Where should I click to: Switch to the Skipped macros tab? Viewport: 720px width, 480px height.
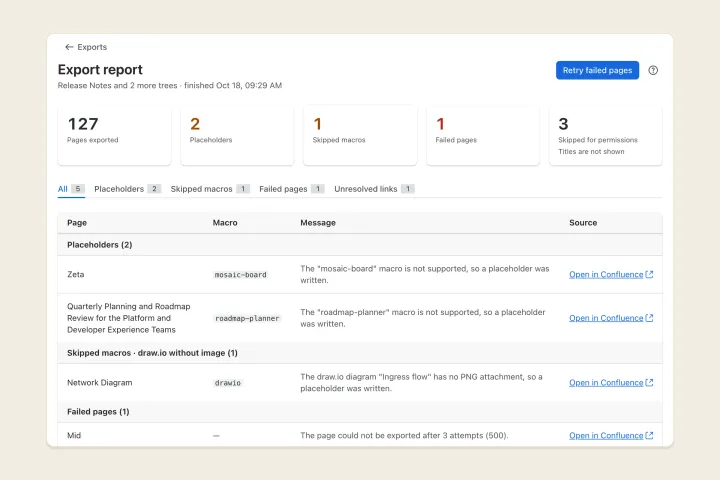coord(210,189)
